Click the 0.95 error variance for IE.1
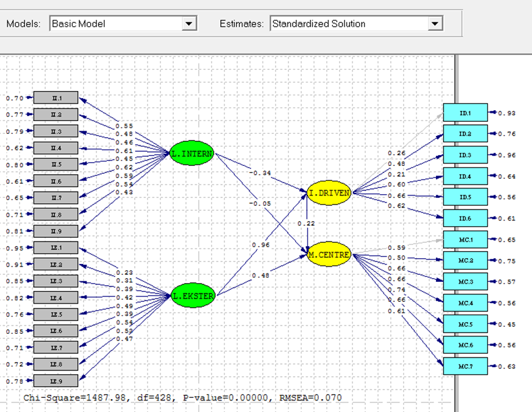 point(15,248)
